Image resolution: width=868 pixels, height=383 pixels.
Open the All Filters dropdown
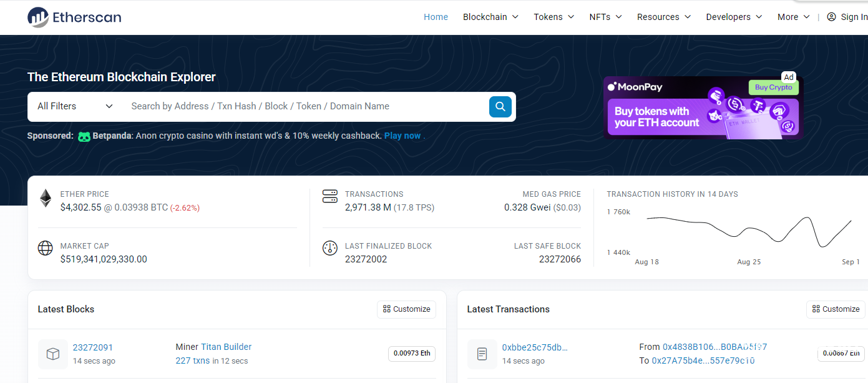[75, 106]
